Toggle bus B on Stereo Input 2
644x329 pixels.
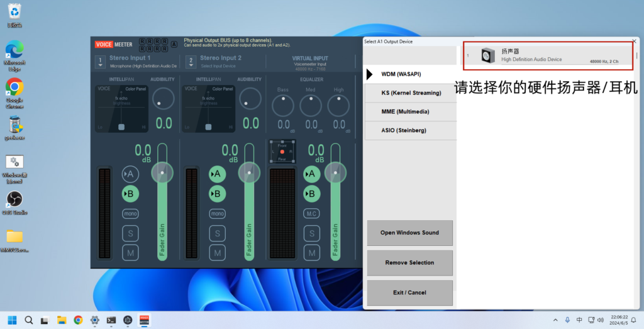click(x=217, y=194)
